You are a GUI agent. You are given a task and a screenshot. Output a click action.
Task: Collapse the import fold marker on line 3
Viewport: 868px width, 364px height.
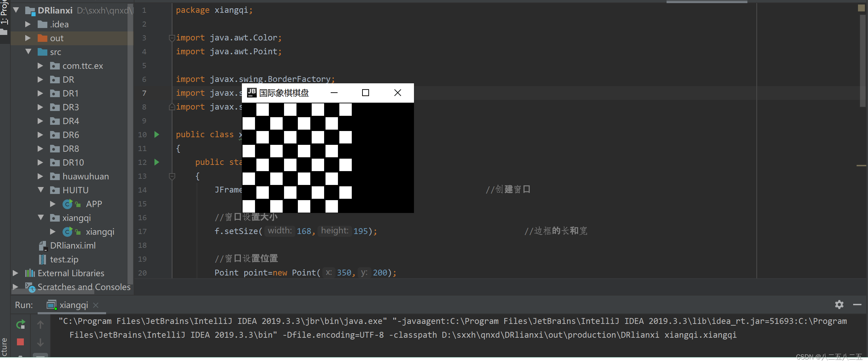[172, 38]
